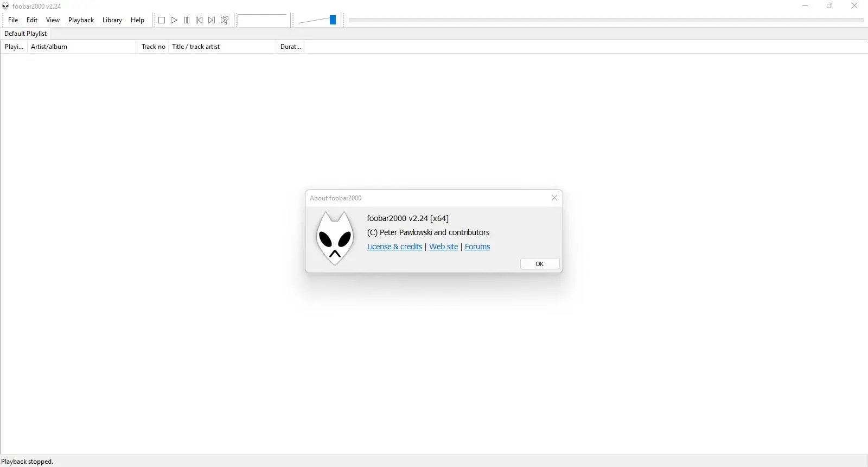Click the 'Playback stopped.' status bar text
The image size is (868, 467).
coord(27,462)
